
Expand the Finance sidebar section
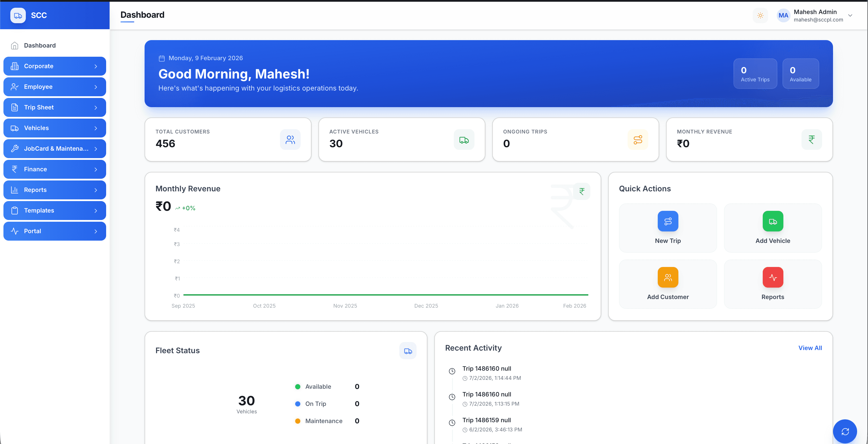click(x=55, y=169)
